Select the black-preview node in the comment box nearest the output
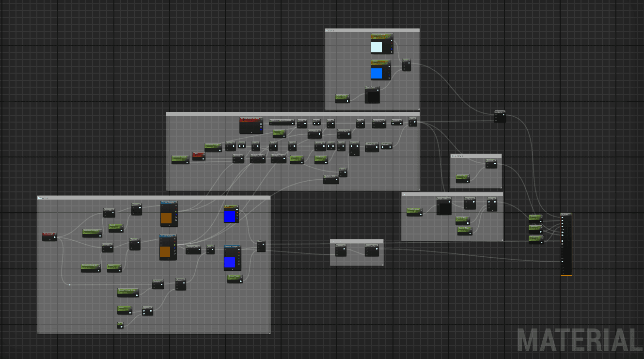 (444, 206)
